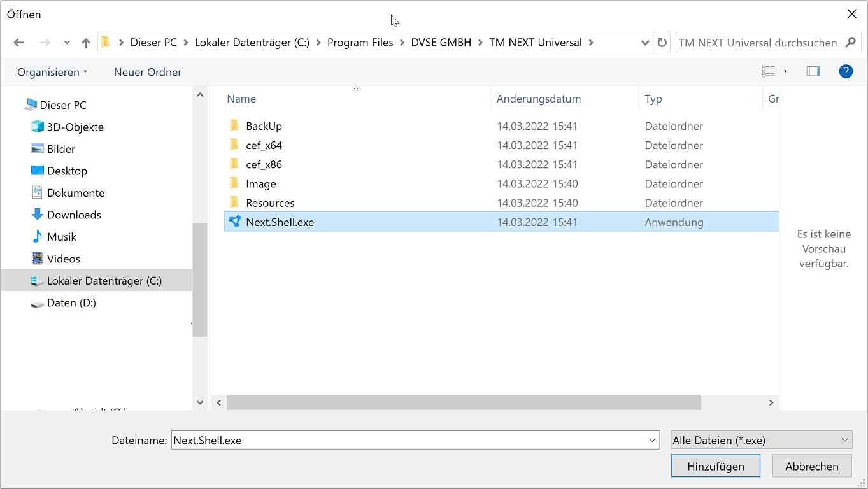This screenshot has height=489, width=868.
Task: Select Dieser PC in the sidebar
Action: tap(63, 105)
